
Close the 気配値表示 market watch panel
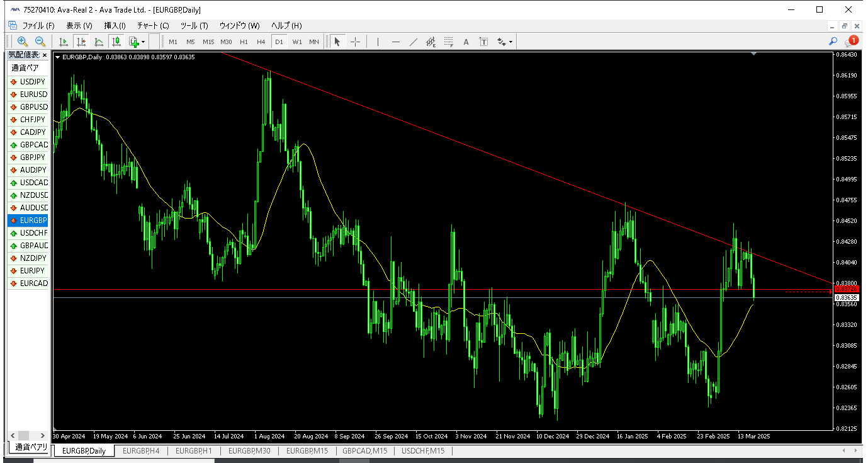[45, 55]
